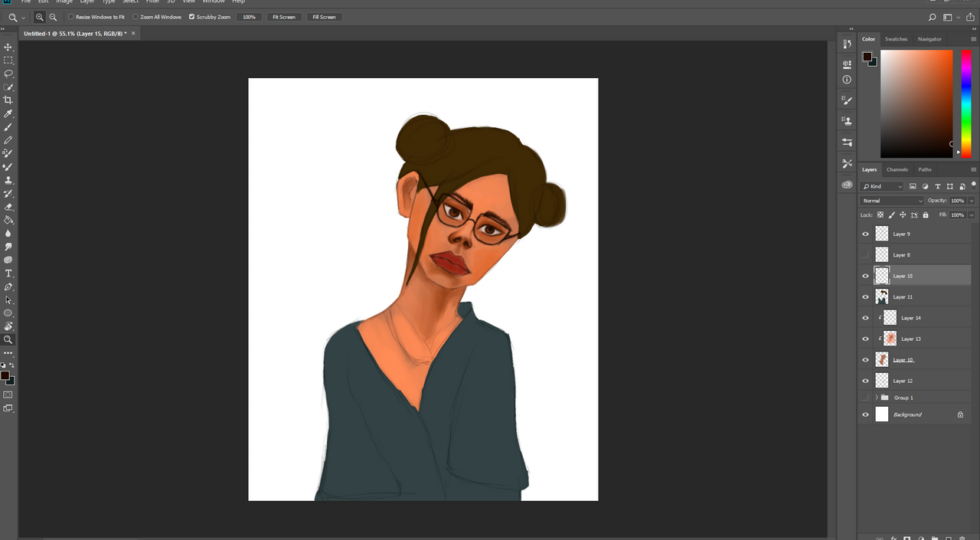
Task: Open the Info panel icon
Action: [847, 80]
